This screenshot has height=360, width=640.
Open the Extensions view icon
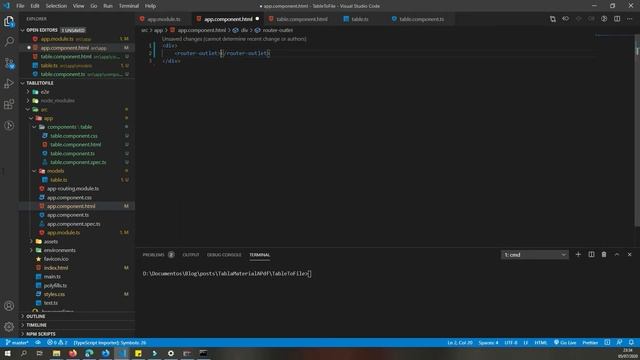(x=9, y=104)
